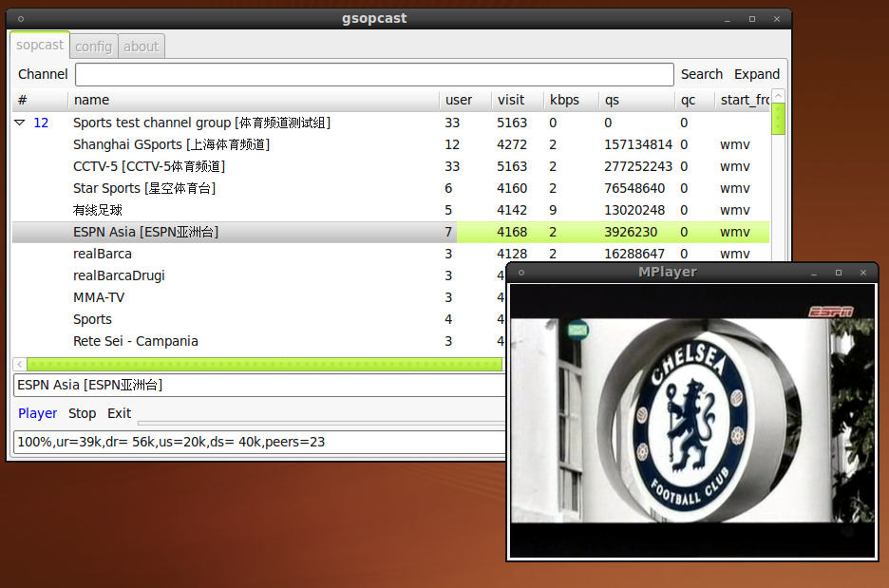
Task: Click the mail envelope icon in MPlayer video
Action: pyautogui.click(x=577, y=330)
